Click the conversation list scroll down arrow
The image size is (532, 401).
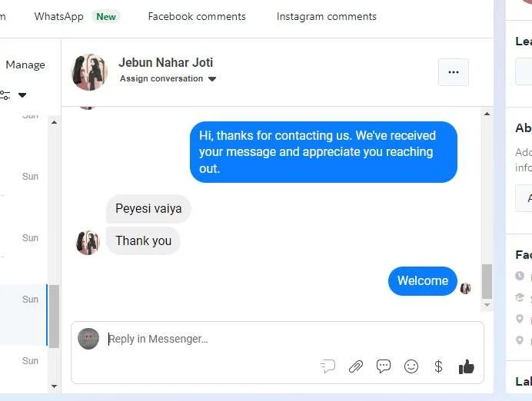pos(54,386)
